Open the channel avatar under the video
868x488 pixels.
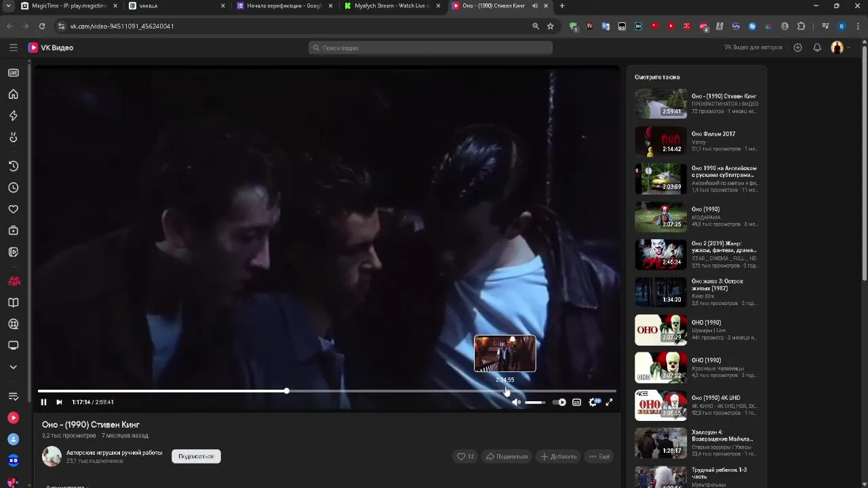tap(52, 456)
